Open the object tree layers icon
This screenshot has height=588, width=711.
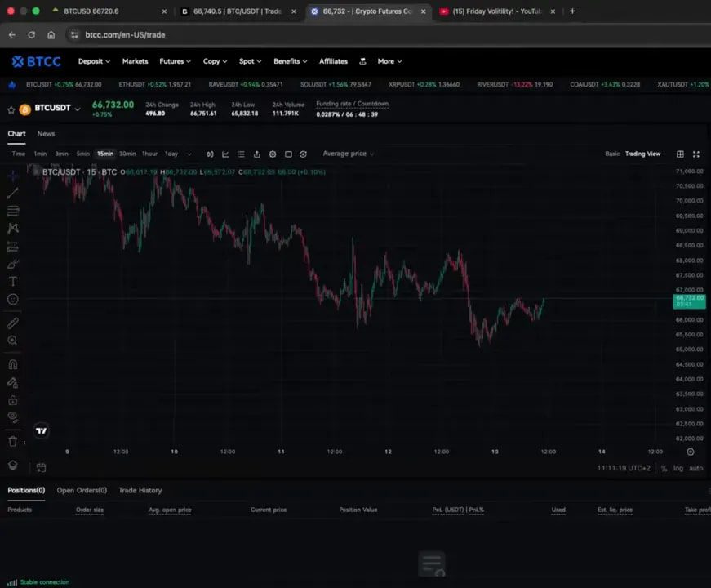pyautogui.click(x=13, y=465)
